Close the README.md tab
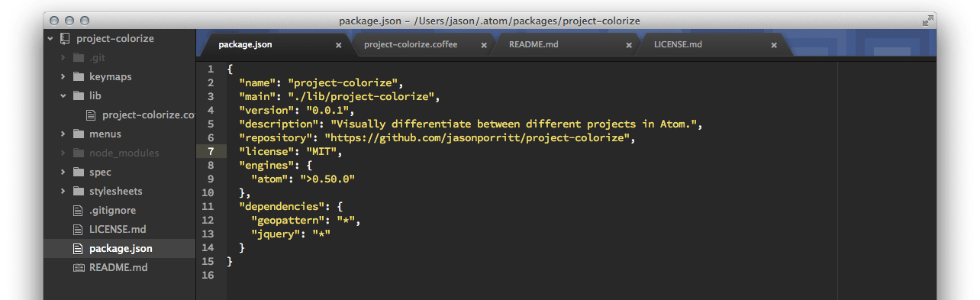This screenshot has width=980, height=300. [629, 45]
